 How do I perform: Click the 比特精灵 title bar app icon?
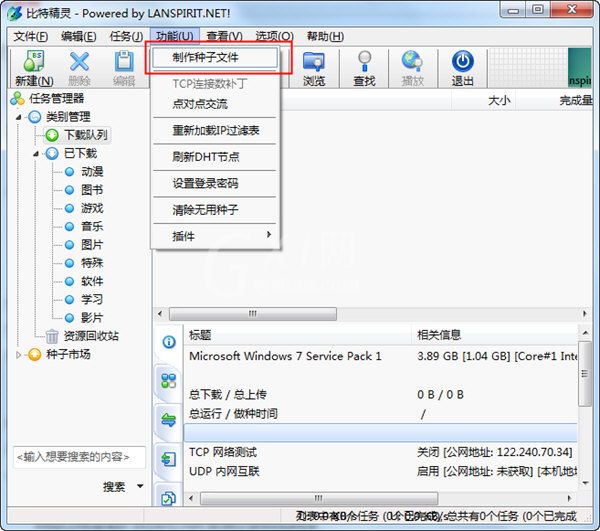coord(15,13)
